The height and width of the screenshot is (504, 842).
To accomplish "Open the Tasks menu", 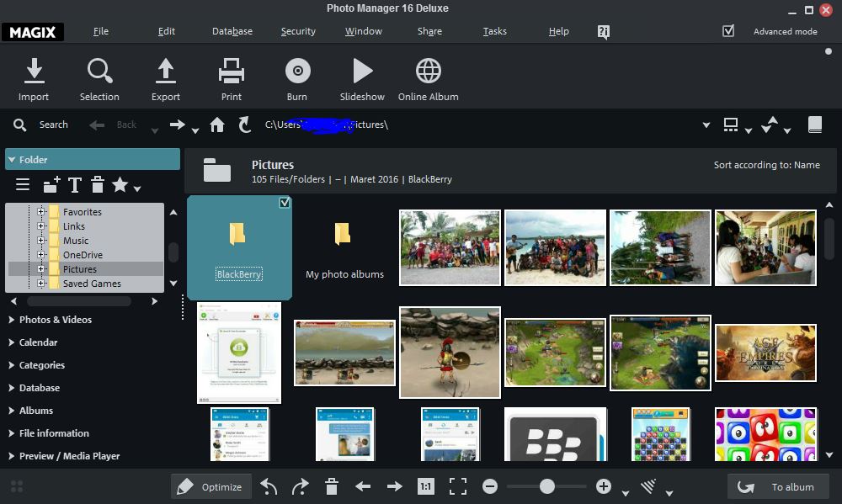I will (494, 31).
